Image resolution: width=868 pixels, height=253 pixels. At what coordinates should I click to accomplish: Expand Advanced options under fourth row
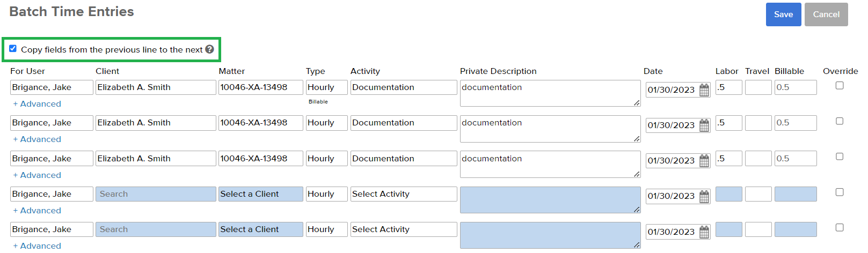[37, 211]
